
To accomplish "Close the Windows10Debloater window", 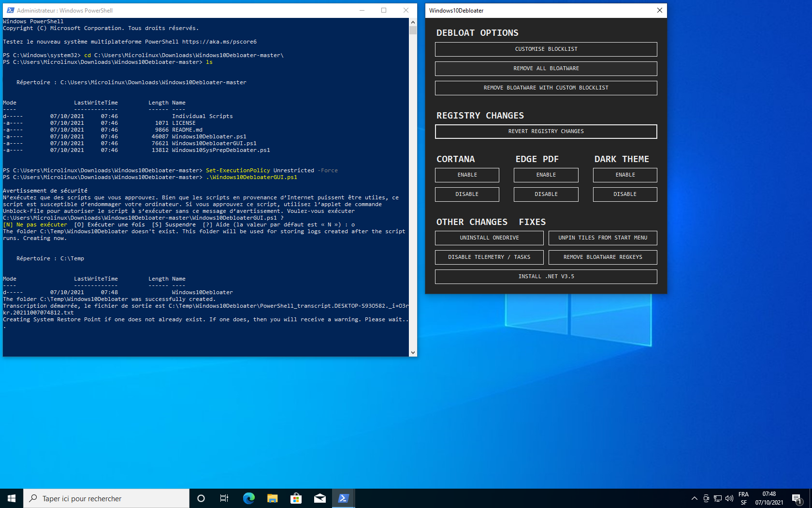I will tap(660, 10).
